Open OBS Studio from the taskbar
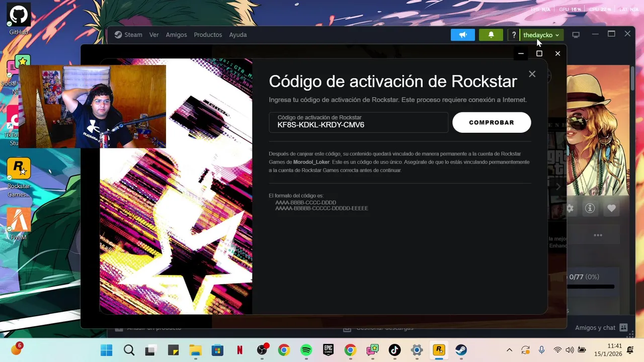This screenshot has width=644, height=362. click(x=262, y=350)
